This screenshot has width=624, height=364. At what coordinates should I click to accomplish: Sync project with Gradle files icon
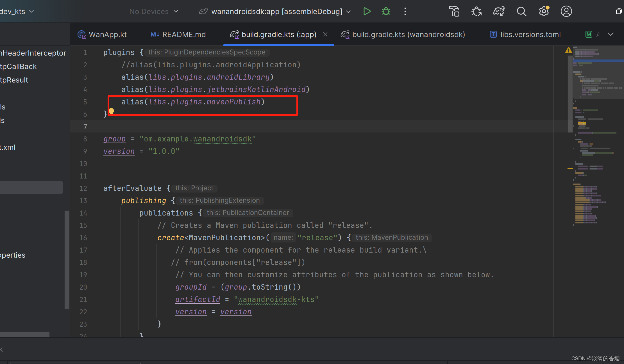499,12
